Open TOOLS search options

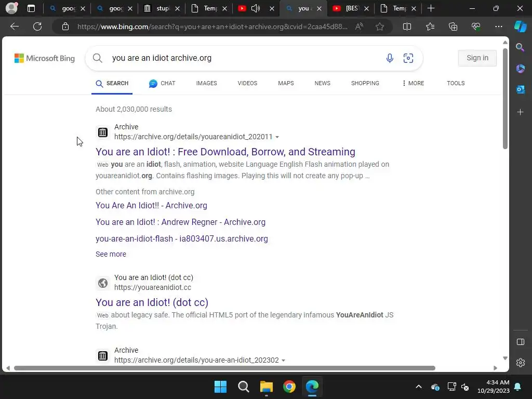pos(456,83)
